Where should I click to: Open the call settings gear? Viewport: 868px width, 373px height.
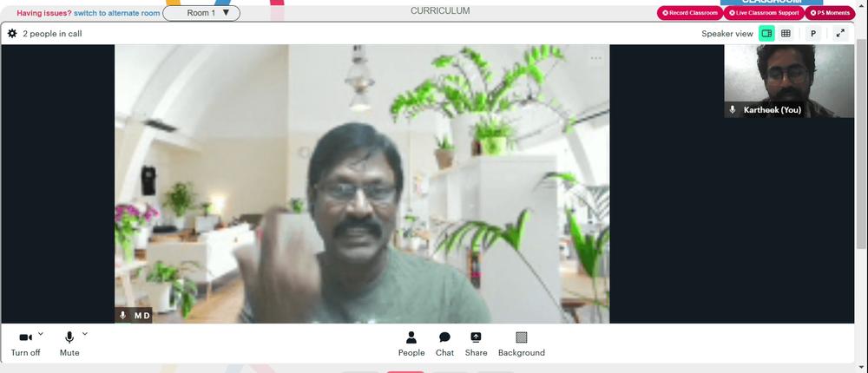(x=12, y=34)
